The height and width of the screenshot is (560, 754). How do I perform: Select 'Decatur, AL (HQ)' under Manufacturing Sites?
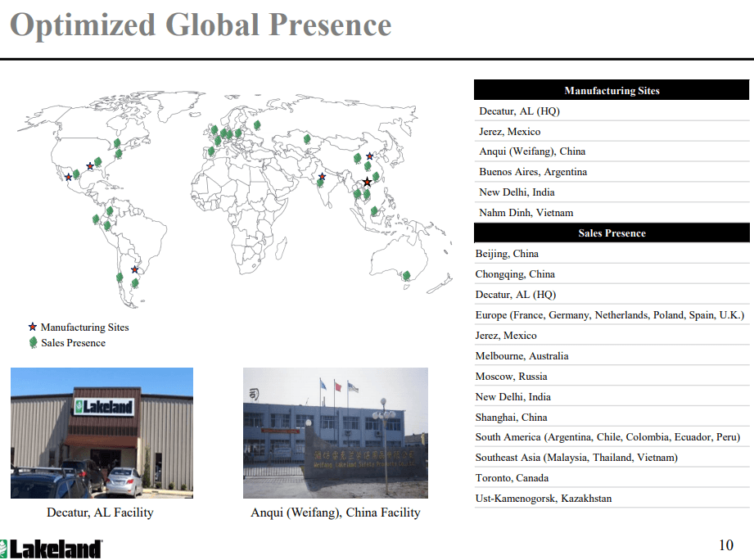(612, 111)
